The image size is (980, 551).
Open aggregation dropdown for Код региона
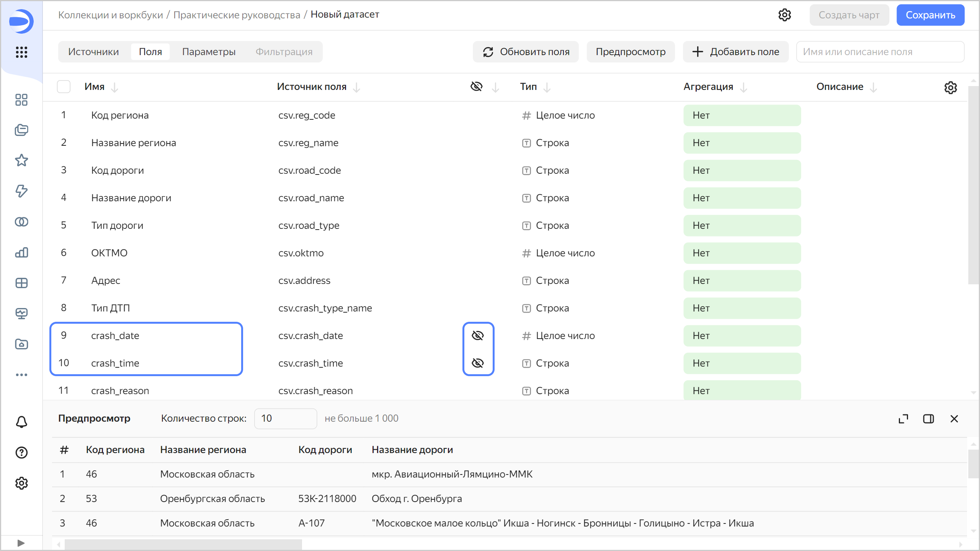point(742,115)
